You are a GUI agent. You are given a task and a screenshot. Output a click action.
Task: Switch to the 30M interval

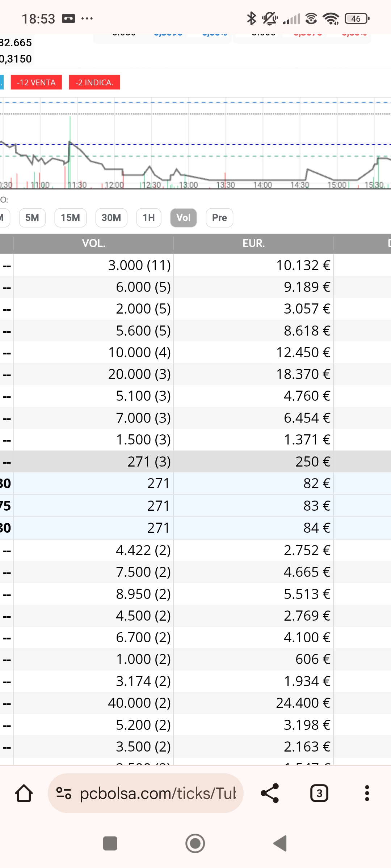111,218
